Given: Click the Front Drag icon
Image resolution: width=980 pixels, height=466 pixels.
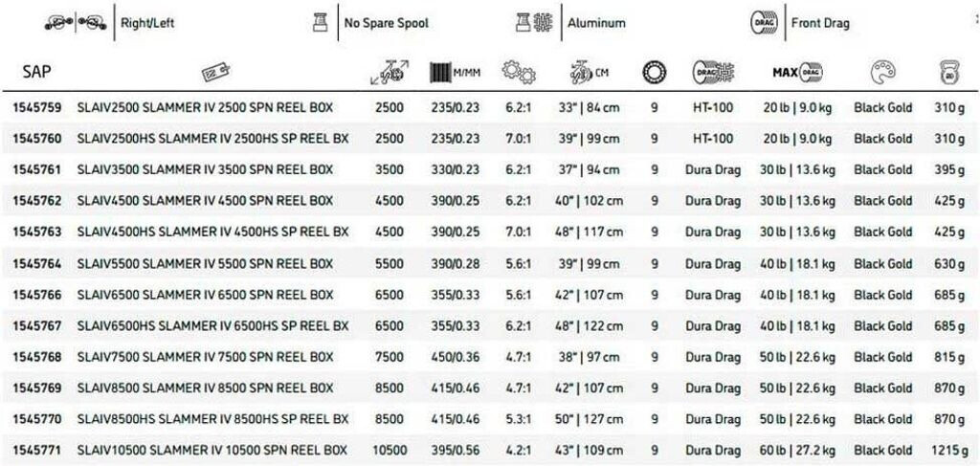Looking at the screenshot, I should coord(766,22).
